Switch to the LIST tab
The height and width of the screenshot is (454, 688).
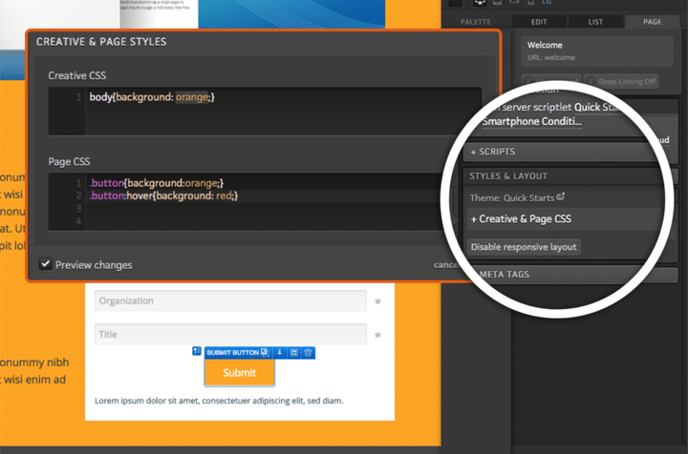[595, 22]
